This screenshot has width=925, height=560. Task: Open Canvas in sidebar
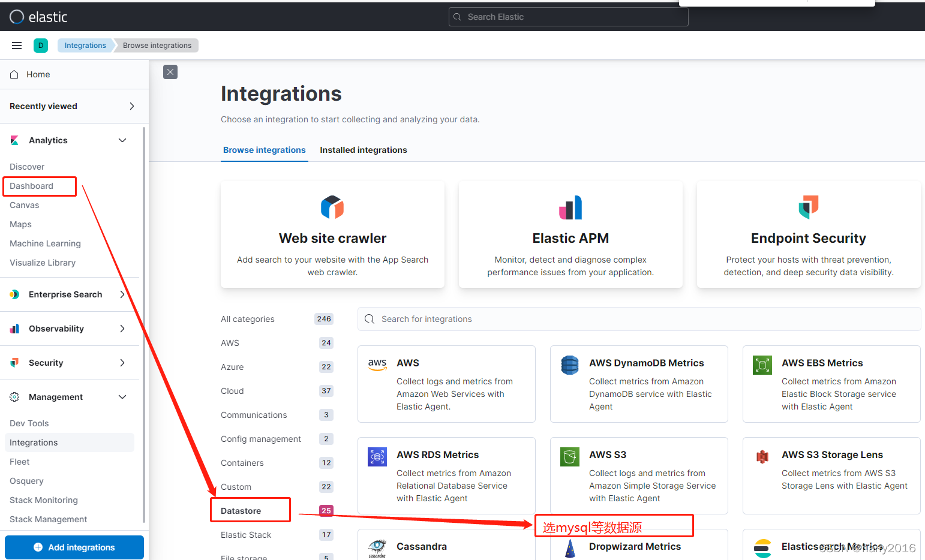coord(24,205)
